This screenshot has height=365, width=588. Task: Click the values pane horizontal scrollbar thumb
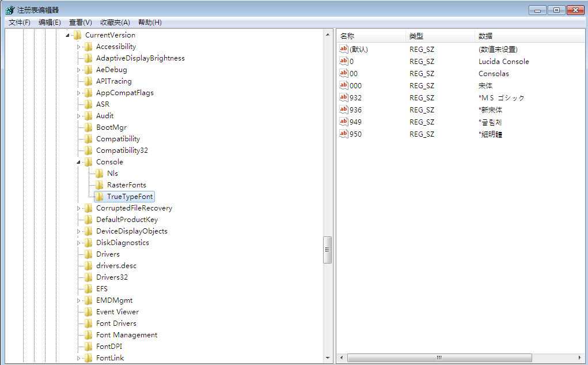pyautogui.click(x=439, y=358)
